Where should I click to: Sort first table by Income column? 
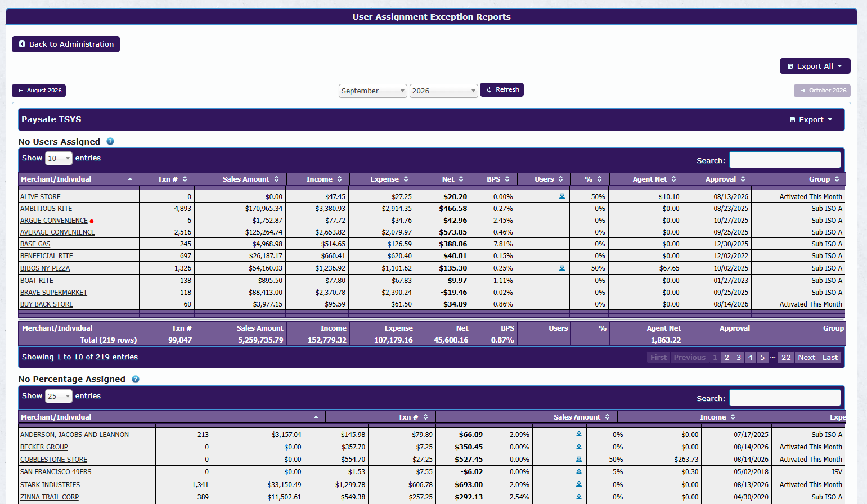click(318, 179)
